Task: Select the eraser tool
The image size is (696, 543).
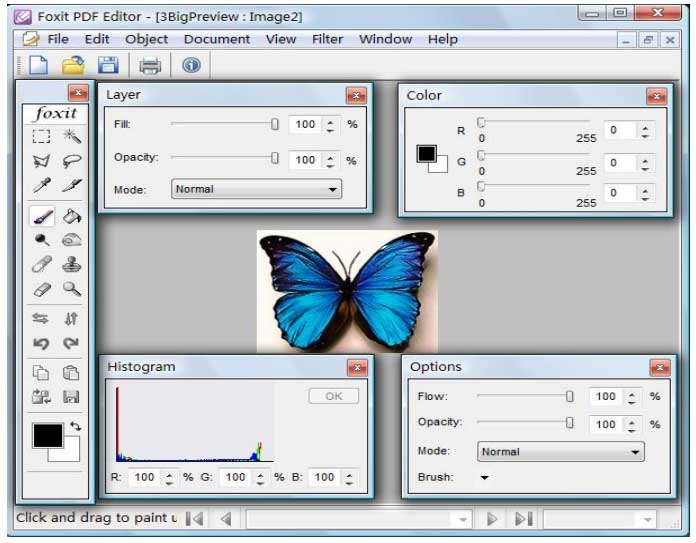Action: click(x=42, y=290)
